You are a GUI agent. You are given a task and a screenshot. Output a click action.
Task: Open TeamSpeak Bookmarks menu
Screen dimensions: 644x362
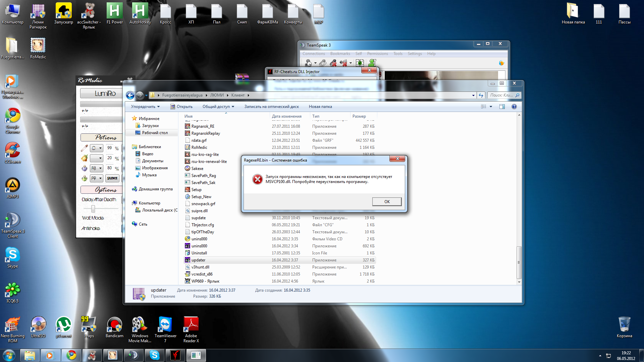point(340,54)
